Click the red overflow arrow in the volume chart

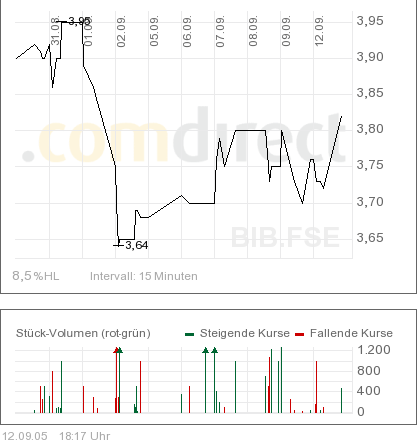click(116, 350)
